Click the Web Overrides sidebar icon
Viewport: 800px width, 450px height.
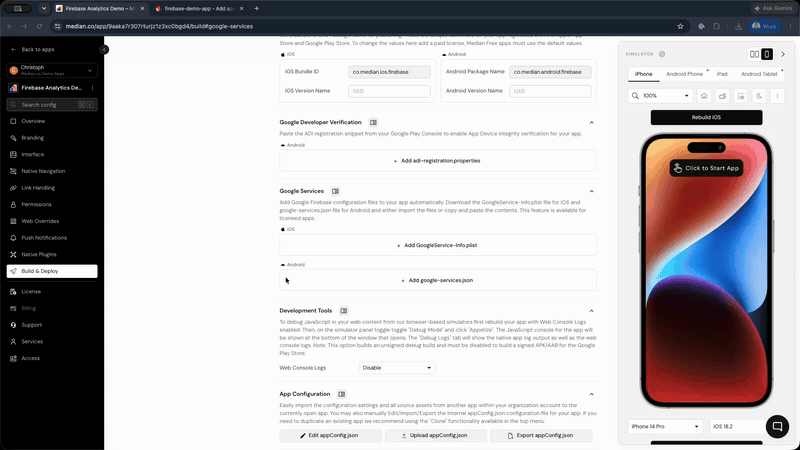pos(13,221)
